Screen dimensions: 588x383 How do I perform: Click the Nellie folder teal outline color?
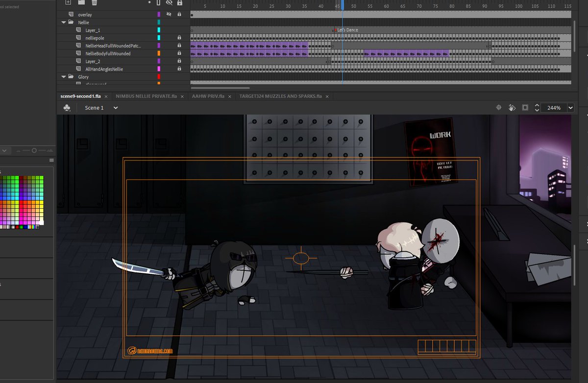(x=159, y=23)
